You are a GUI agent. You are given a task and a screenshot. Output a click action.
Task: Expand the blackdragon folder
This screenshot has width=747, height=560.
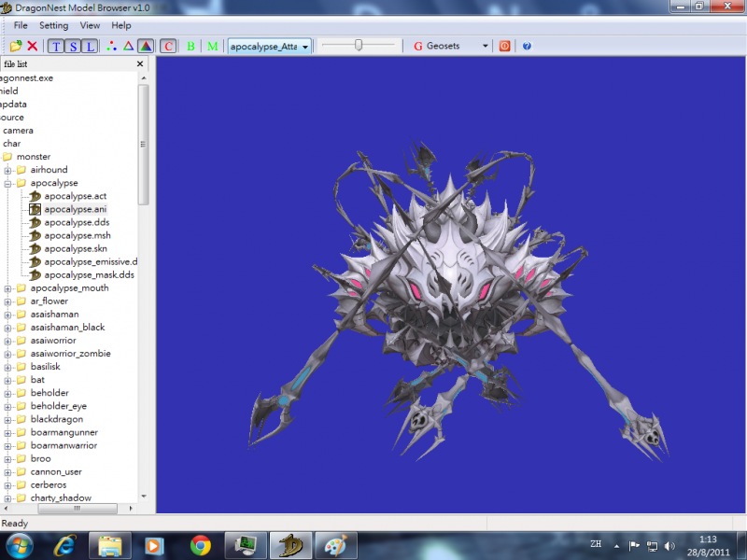[7, 420]
